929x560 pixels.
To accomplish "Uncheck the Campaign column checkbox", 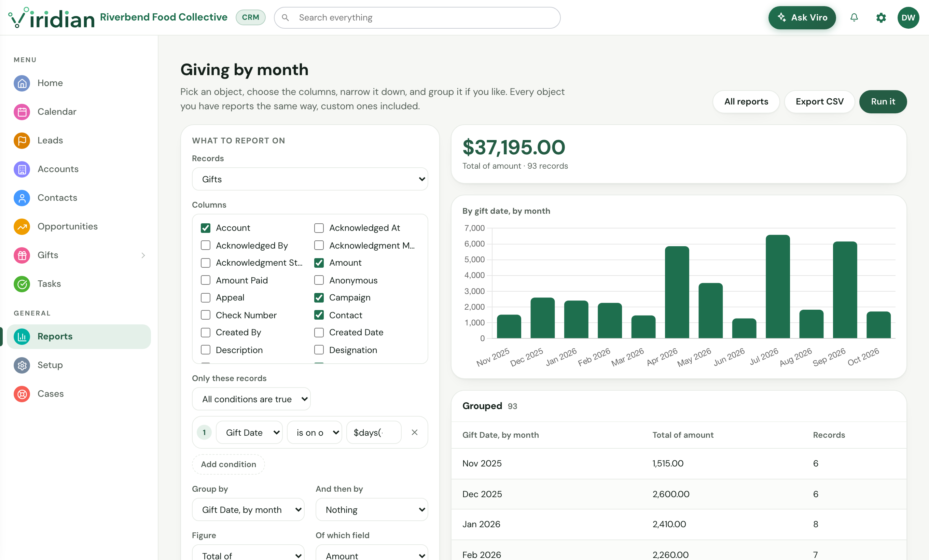I will click(x=319, y=298).
